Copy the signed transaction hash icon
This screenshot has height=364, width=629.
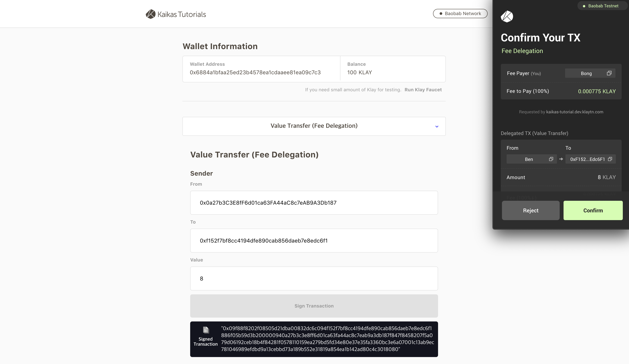tap(205, 331)
